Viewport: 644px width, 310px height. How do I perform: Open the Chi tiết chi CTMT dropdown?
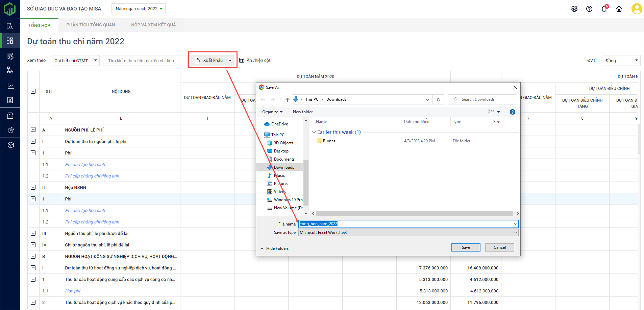(75, 61)
